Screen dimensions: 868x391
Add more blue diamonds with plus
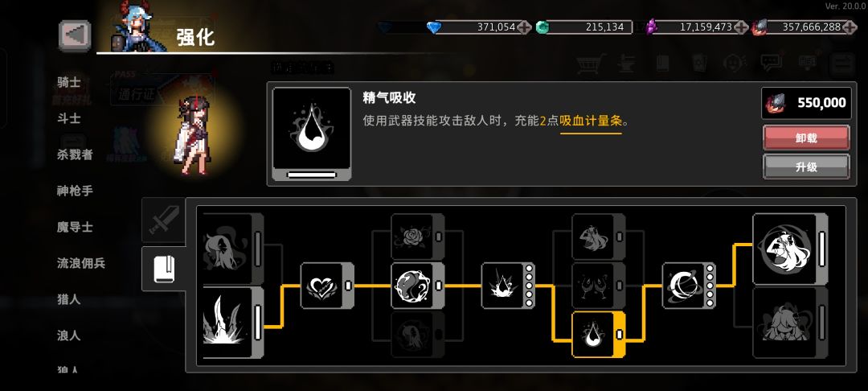click(524, 27)
